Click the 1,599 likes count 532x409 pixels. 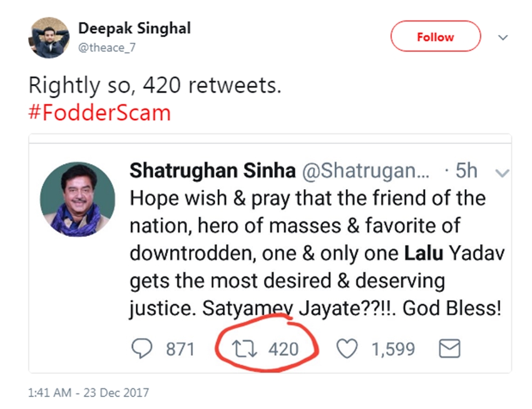click(394, 349)
